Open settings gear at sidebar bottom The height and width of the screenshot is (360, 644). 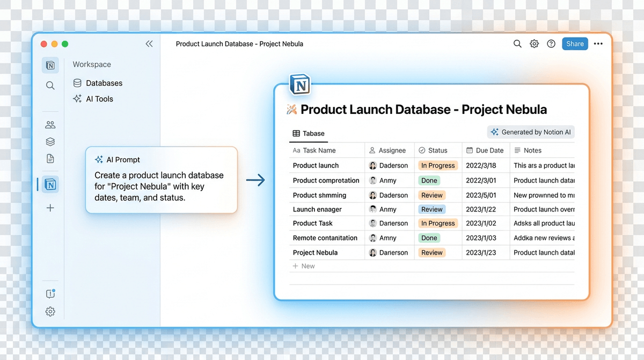point(50,312)
